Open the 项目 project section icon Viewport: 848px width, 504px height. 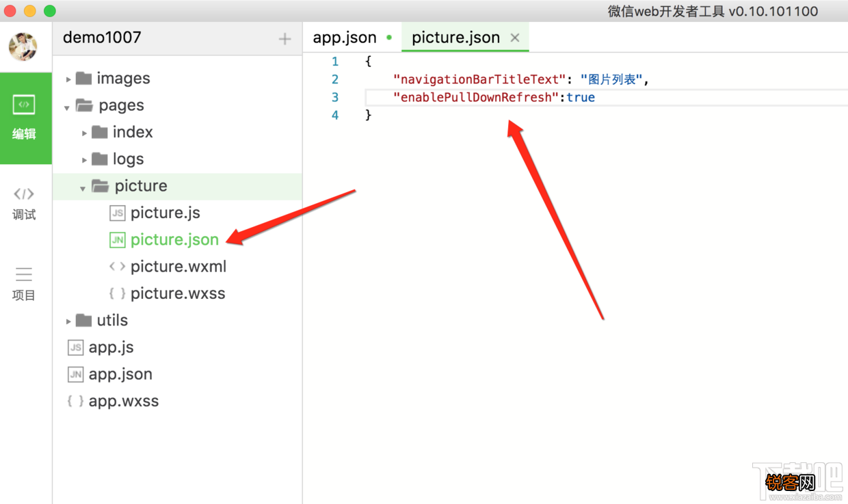click(x=24, y=274)
